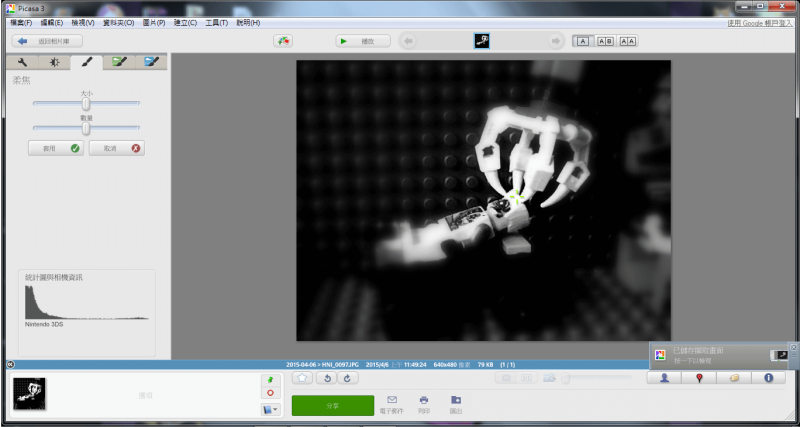The width and height of the screenshot is (800, 427).
Task: Click the back to library button
Action: [x=47, y=41]
